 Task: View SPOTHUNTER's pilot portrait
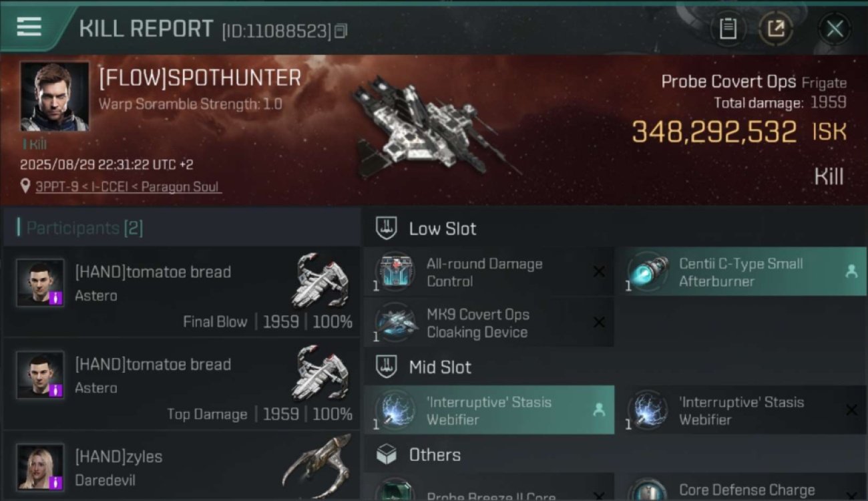click(55, 97)
